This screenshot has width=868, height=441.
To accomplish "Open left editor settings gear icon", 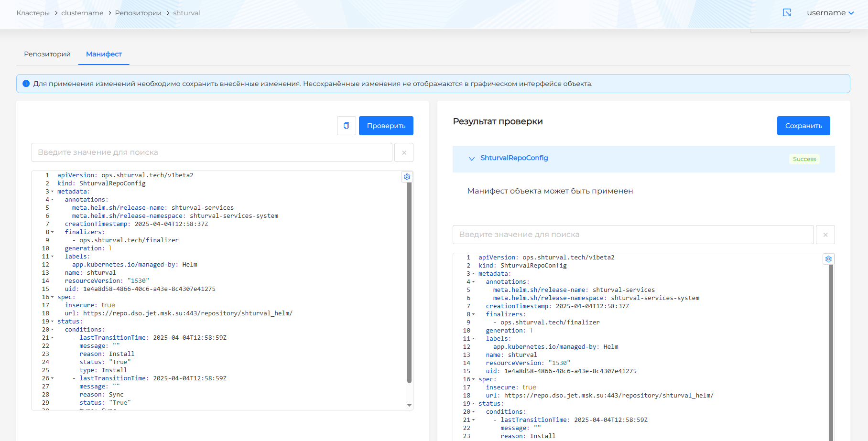I will click(x=407, y=177).
